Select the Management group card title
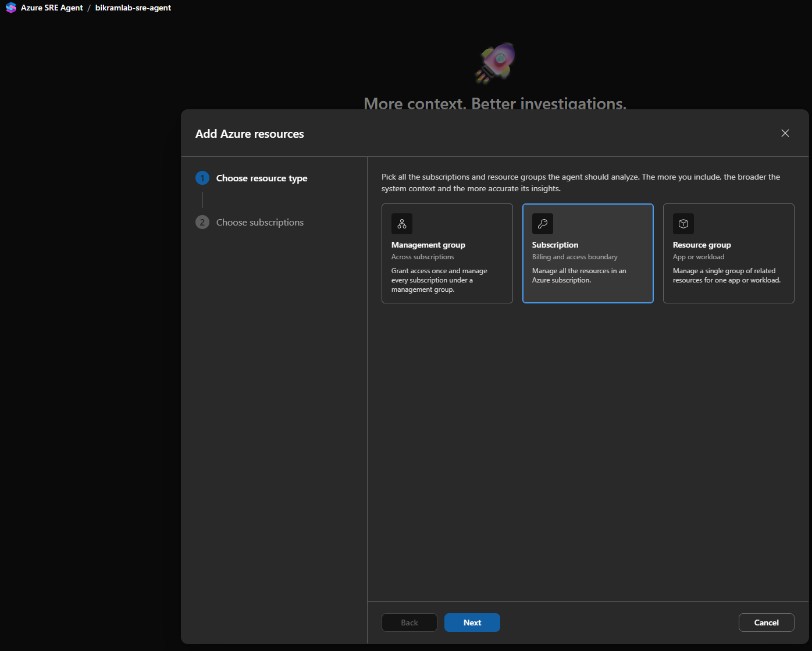Image resolution: width=812 pixels, height=651 pixels. pyautogui.click(x=428, y=245)
